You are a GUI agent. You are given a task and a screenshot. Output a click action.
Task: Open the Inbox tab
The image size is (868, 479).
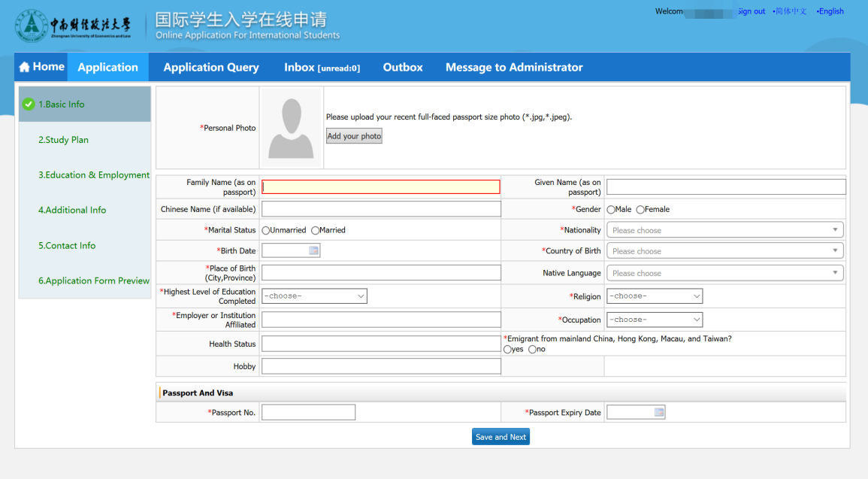pyautogui.click(x=321, y=67)
